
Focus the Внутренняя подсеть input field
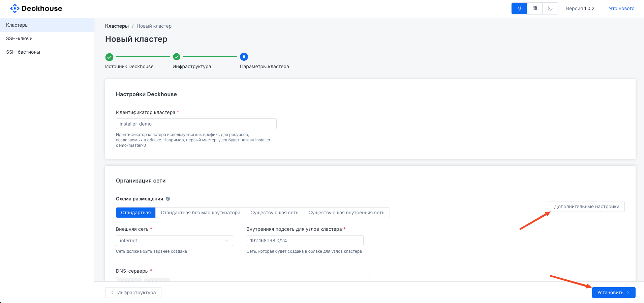[305, 241]
